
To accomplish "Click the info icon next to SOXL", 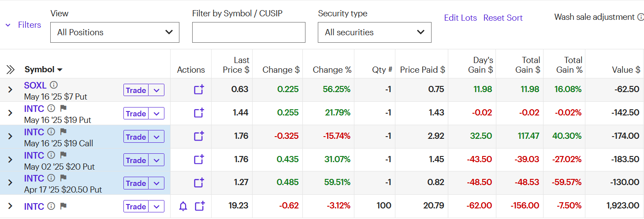I will click(54, 85).
